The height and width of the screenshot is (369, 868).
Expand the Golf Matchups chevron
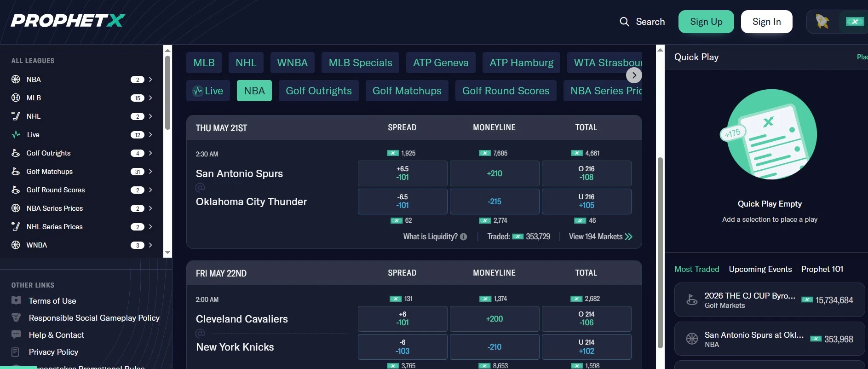(x=150, y=171)
